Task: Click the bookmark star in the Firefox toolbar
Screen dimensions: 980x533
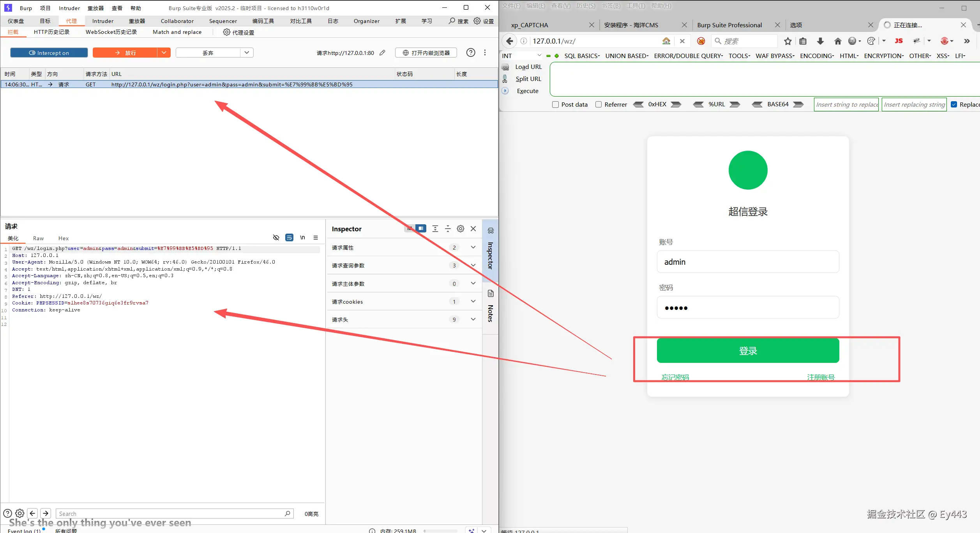Action: point(788,41)
